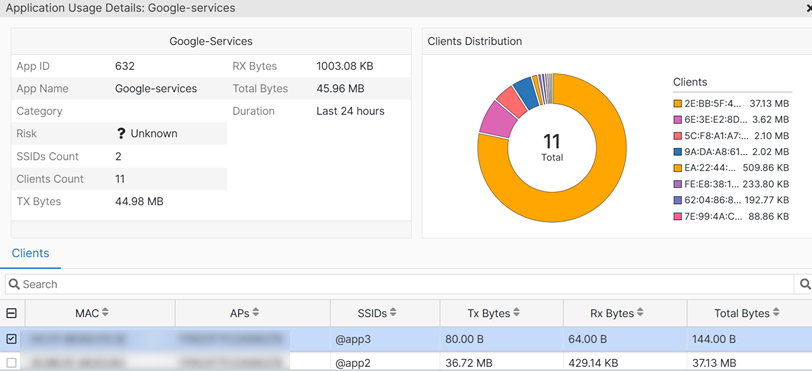The image size is (812, 371).
Task: Click the 45.96 MB Total Bytes value
Action: pos(340,89)
